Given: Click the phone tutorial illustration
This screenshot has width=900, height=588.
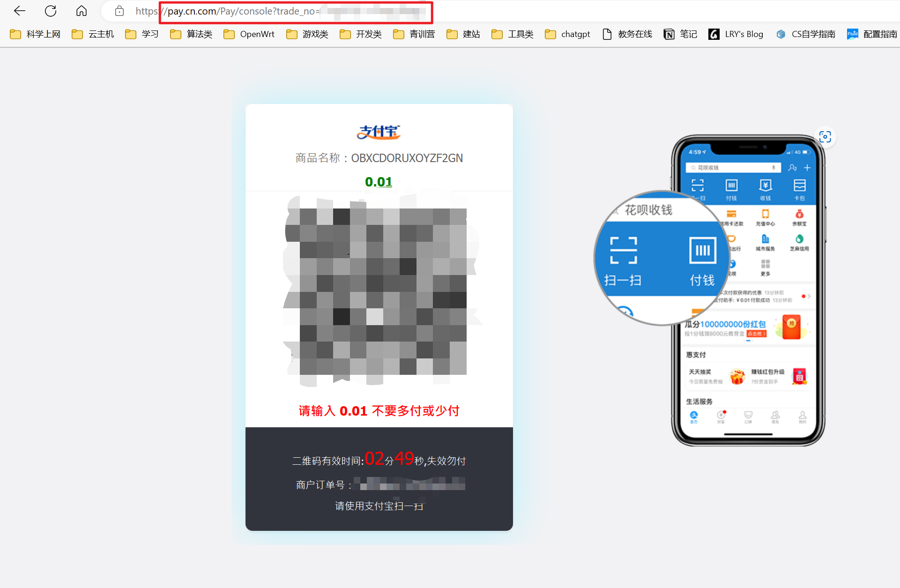Looking at the screenshot, I should (748, 290).
